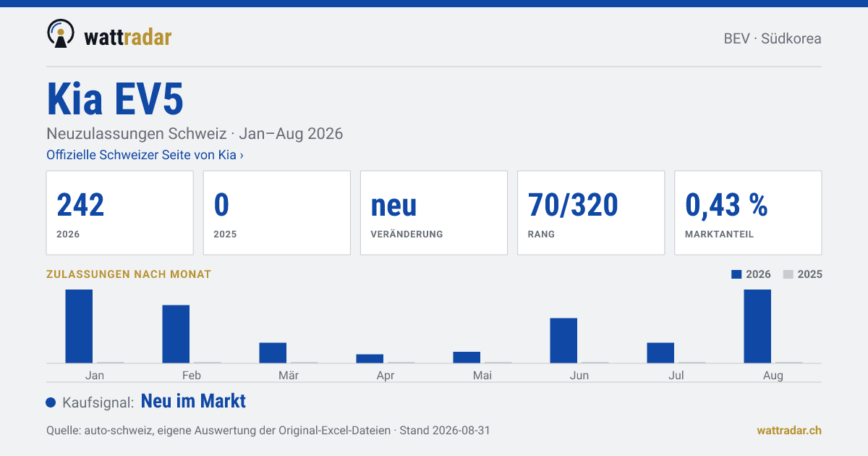The image size is (868, 456).
Task: Open wattradar.ch footer link
Action: 789,430
